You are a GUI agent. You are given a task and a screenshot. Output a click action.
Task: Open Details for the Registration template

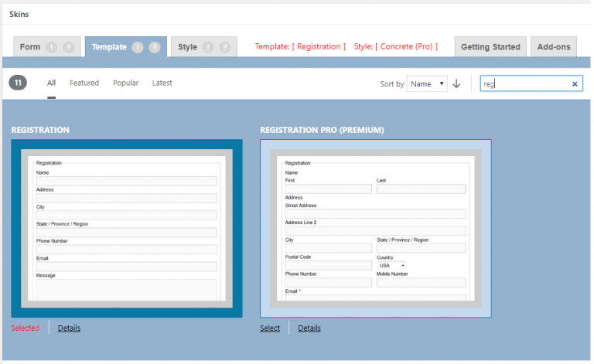(x=69, y=328)
